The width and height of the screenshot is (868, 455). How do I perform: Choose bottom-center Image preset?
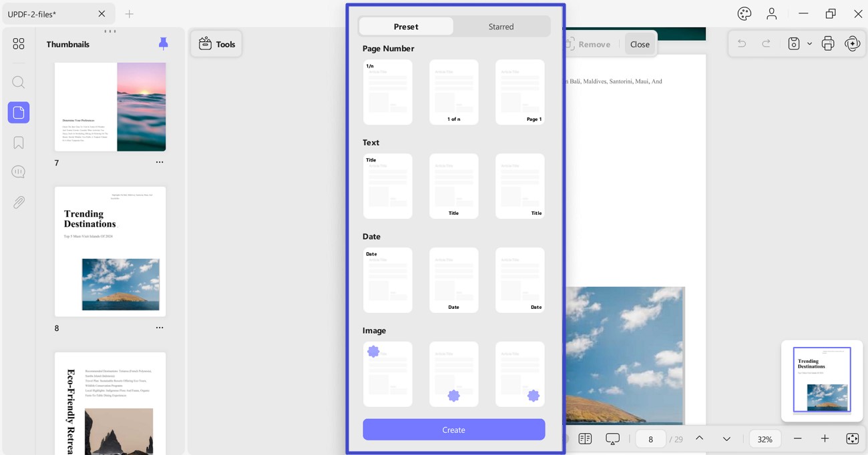tap(453, 374)
